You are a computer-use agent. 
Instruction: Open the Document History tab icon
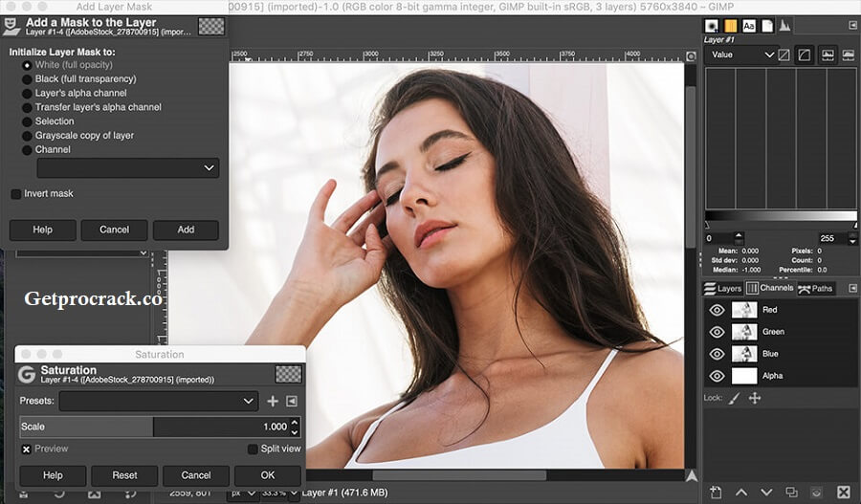coord(767,26)
